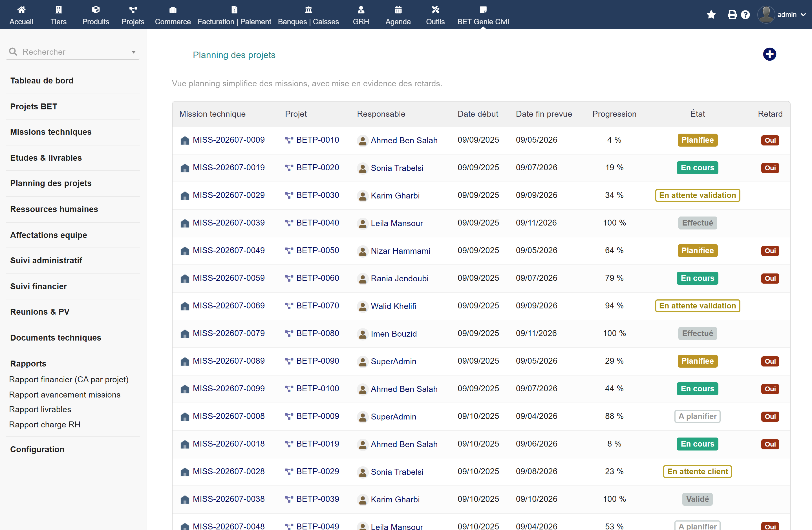Open the Missions techniques menu entry
The height and width of the screenshot is (530, 812).
[x=51, y=132]
